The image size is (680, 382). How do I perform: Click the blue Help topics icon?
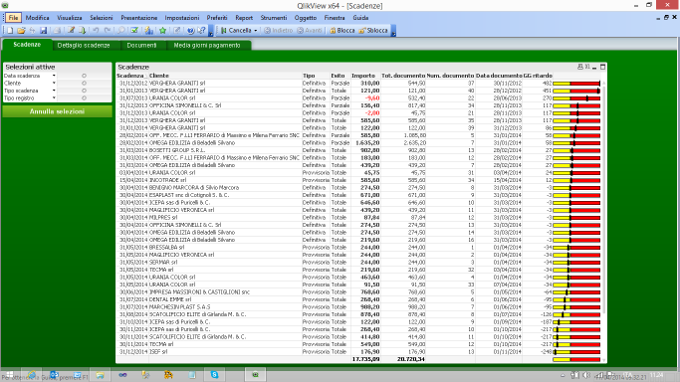[x=190, y=30]
